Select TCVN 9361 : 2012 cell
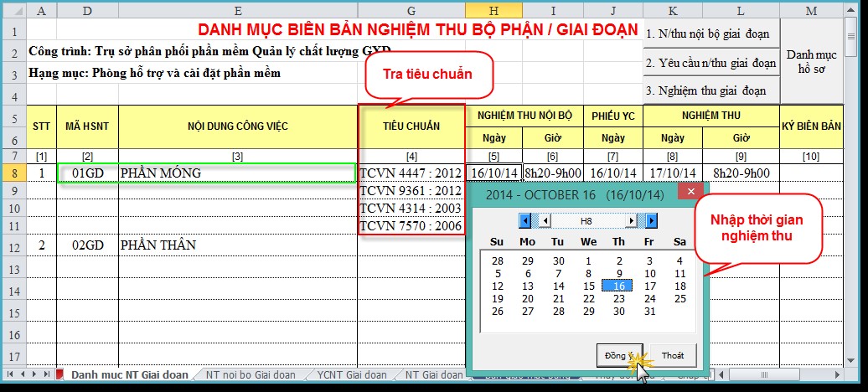 pyautogui.click(x=411, y=191)
